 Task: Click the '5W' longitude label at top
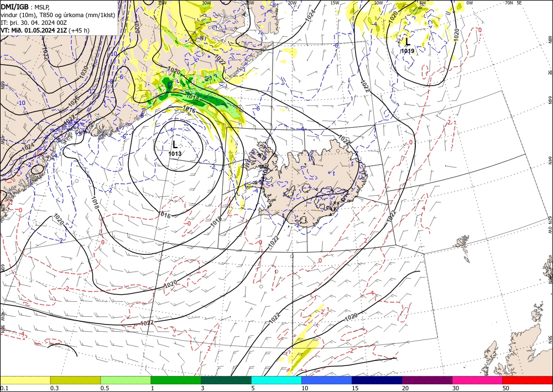tap(422, 3)
